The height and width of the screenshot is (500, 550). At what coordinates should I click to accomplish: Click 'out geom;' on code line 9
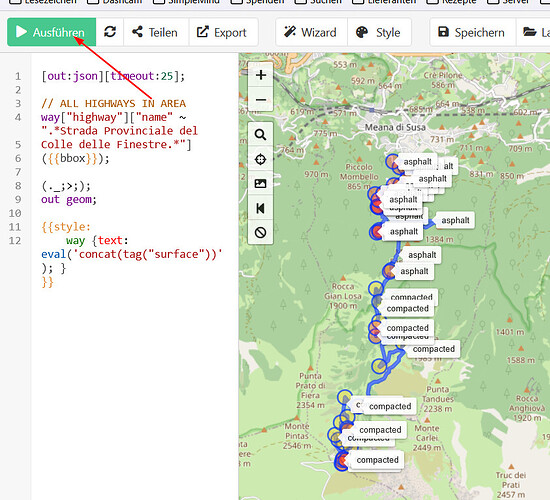tap(69, 199)
